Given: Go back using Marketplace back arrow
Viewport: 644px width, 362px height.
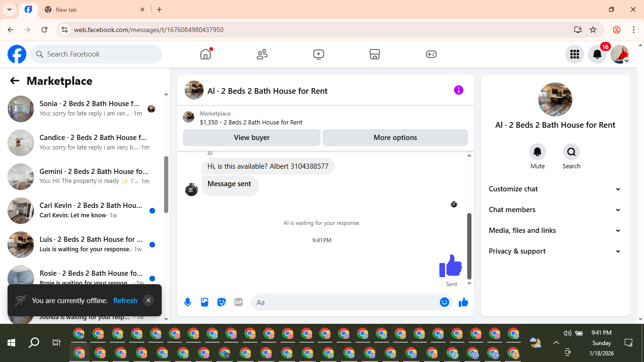Looking at the screenshot, I should (15, 81).
